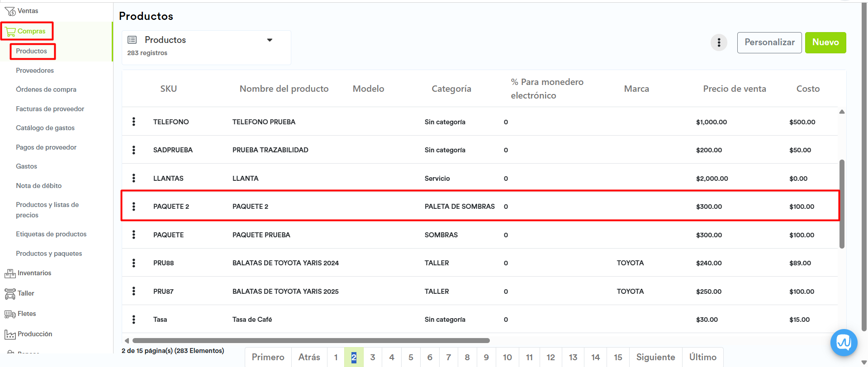Open the chat support bubble icon
868x367 pixels.
click(x=844, y=343)
